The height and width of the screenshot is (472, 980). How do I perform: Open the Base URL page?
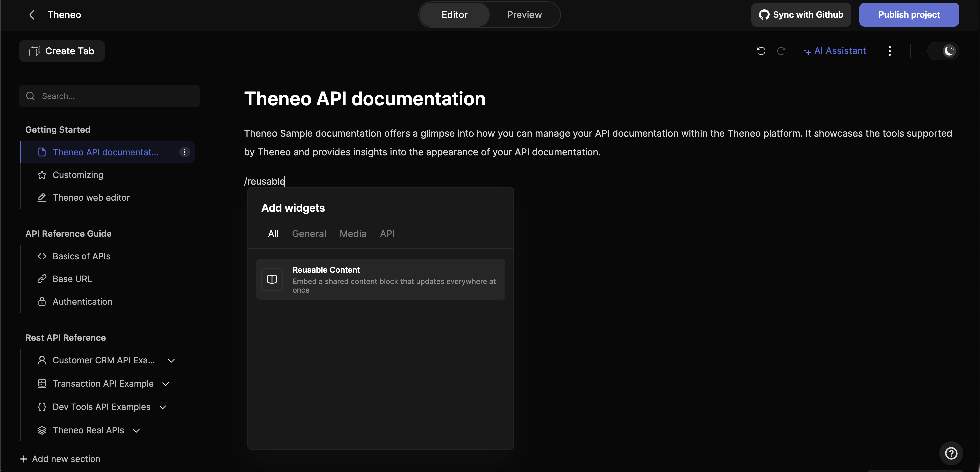click(72, 279)
